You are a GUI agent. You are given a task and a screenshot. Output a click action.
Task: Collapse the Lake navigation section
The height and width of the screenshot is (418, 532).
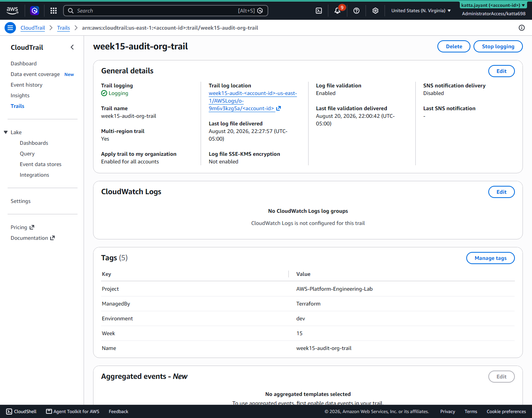(6, 132)
